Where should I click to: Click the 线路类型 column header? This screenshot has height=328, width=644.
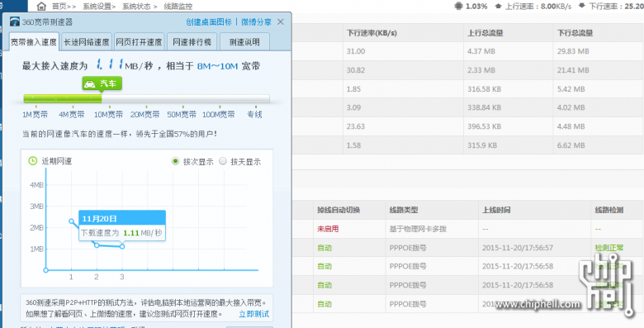coord(404,210)
